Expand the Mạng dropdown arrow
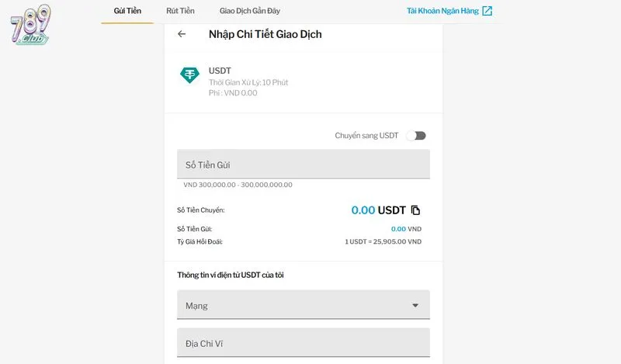Screen dimensions: 621x364 415,305
